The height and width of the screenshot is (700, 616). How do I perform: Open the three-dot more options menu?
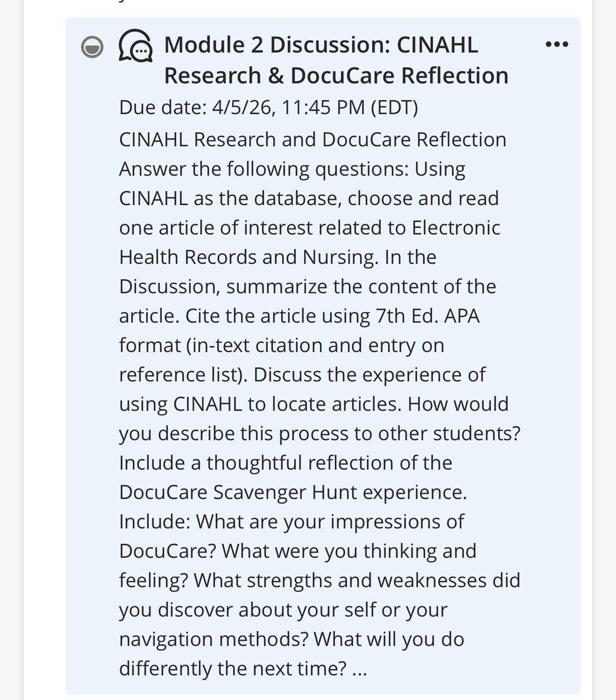556,44
